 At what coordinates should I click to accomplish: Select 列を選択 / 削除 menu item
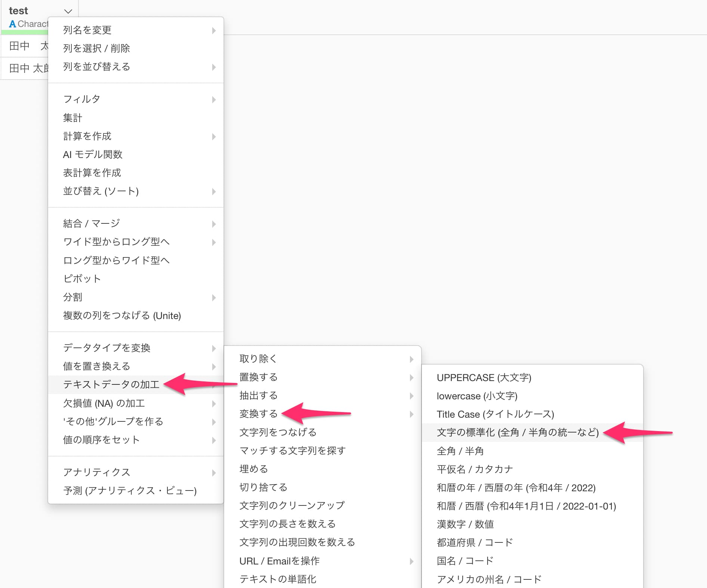click(x=96, y=48)
